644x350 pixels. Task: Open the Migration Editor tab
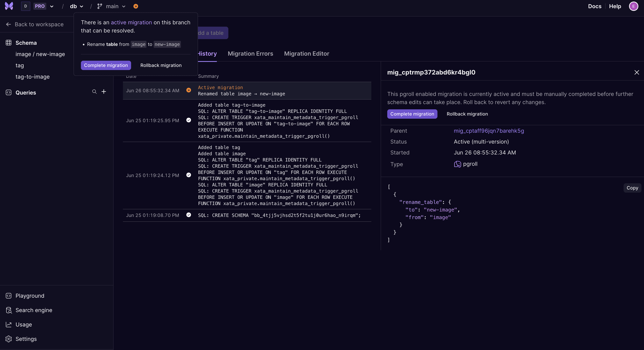307,54
